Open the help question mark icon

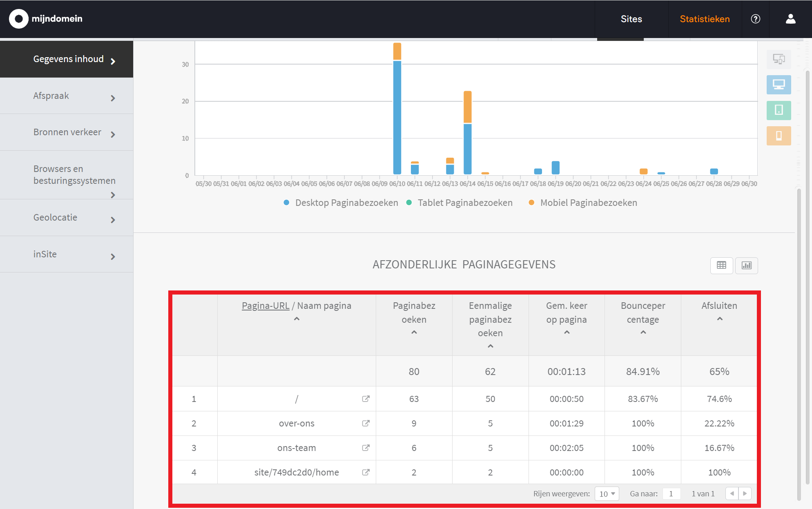755,19
